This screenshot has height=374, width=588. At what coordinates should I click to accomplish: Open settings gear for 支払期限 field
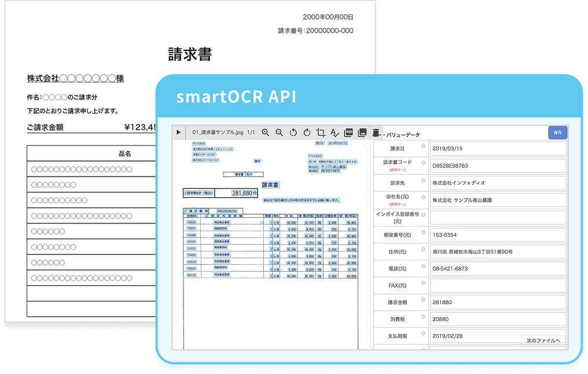point(423,334)
